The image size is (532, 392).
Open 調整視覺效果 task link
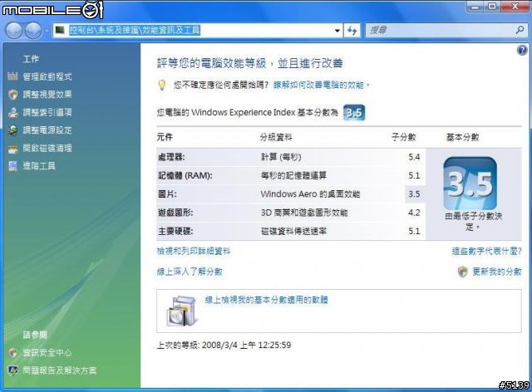tap(47, 95)
